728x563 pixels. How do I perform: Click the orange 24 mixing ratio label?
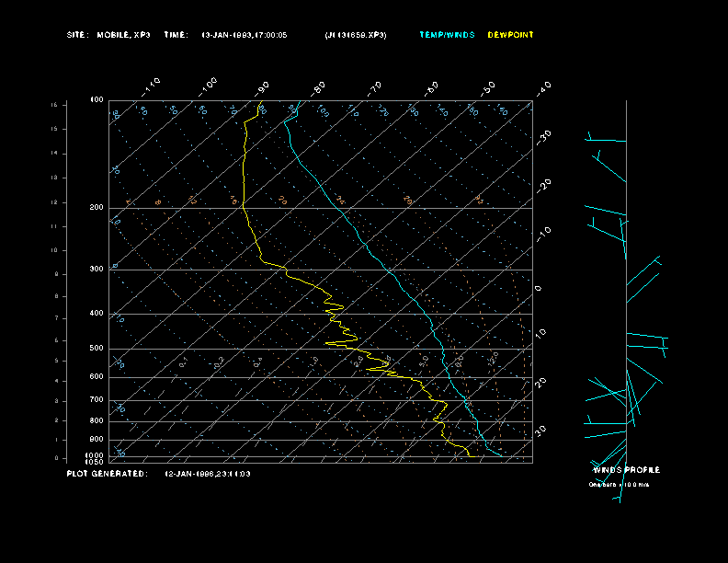(x=341, y=201)
